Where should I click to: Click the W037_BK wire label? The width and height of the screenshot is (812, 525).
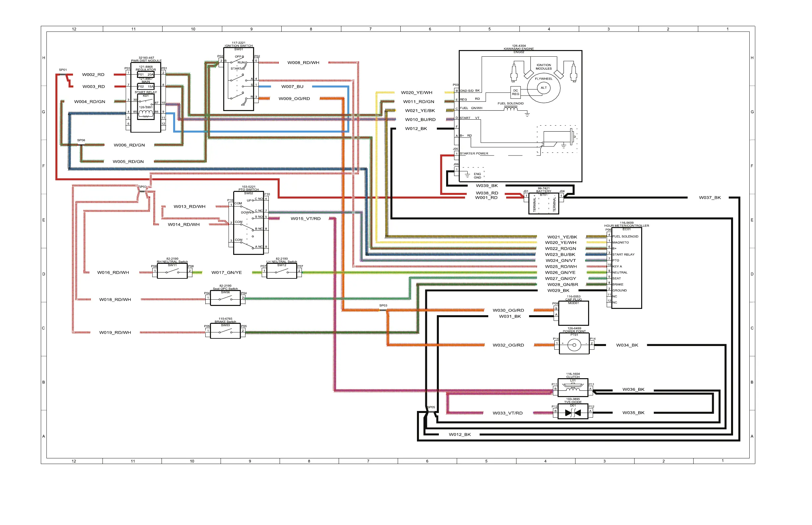tap(710, 198)
